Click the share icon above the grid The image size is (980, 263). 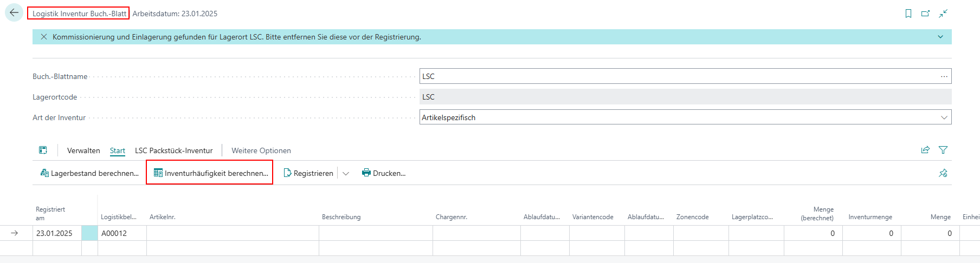pos(925,150)
